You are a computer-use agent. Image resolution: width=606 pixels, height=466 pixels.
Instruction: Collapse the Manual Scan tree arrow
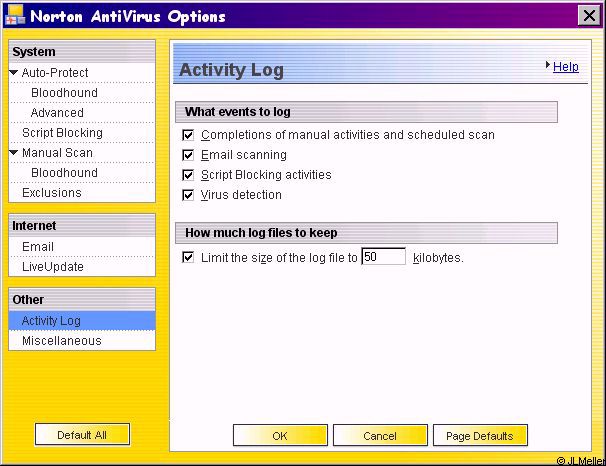click(x=14, y=153)
